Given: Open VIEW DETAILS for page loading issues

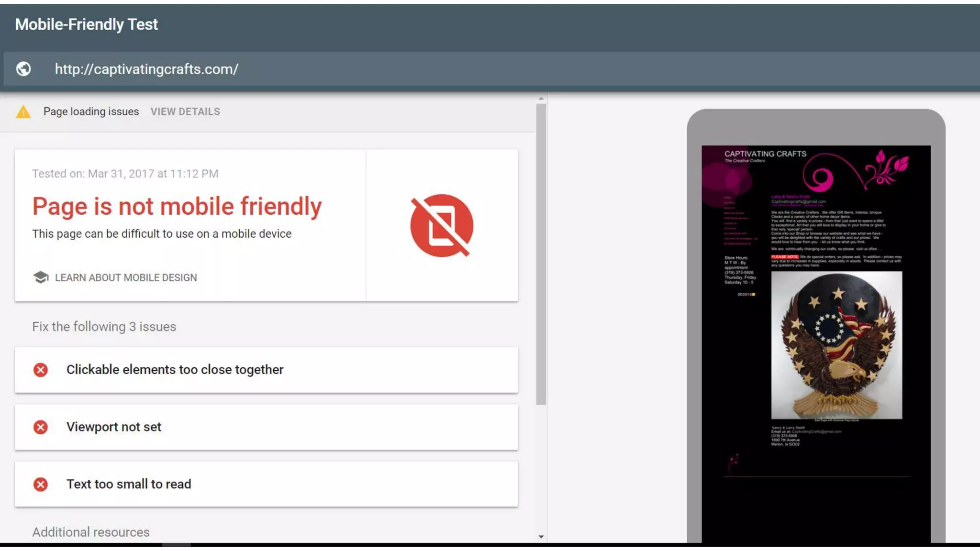Looking at the screenshot, I should tap(185, 111).
